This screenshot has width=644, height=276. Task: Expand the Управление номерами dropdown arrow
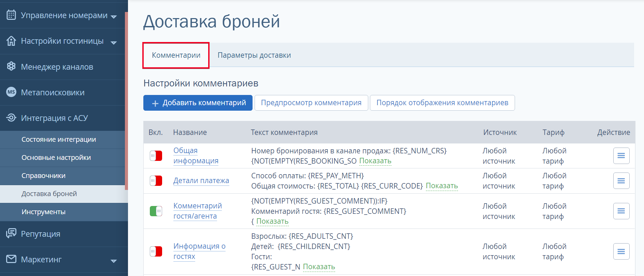tap(114, 17)
